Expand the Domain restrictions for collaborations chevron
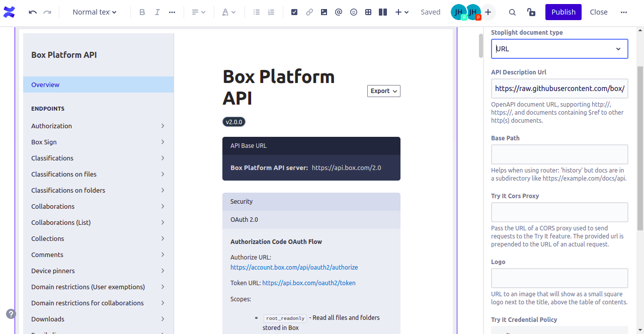644x334 pixels. click(x=163, y=303)
